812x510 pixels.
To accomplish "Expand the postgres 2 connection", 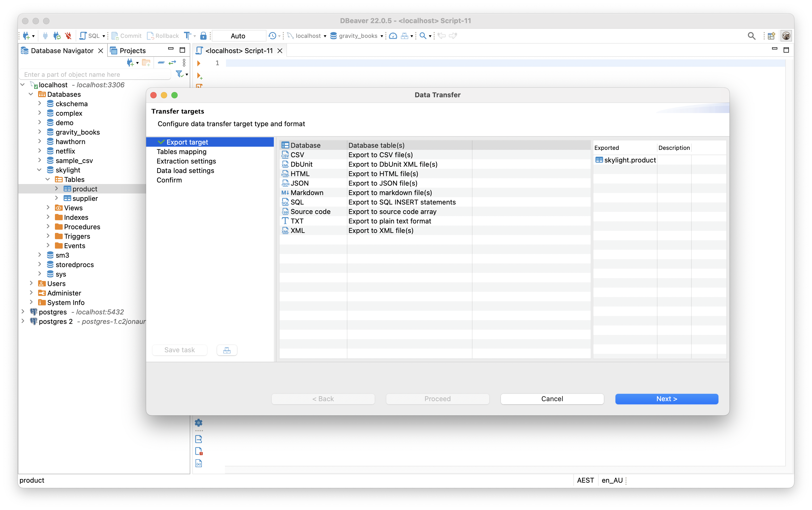I will (x=23, y=321).
